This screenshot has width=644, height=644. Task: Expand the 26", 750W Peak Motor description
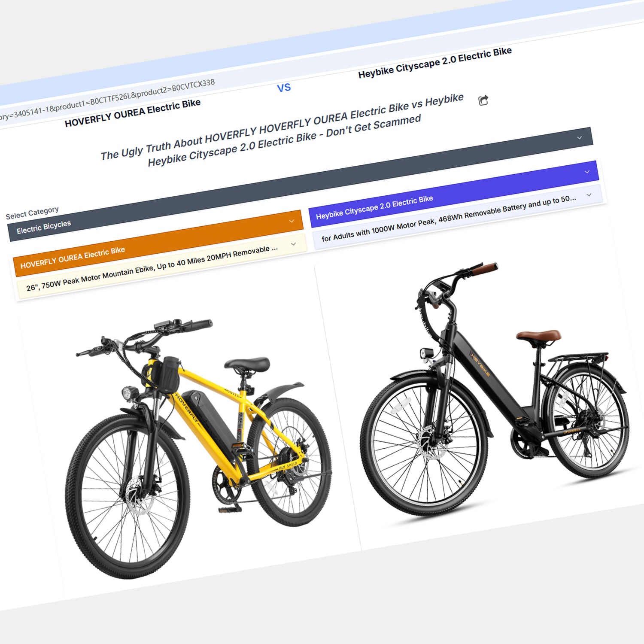pyautogui.click(x=161, y=266)
